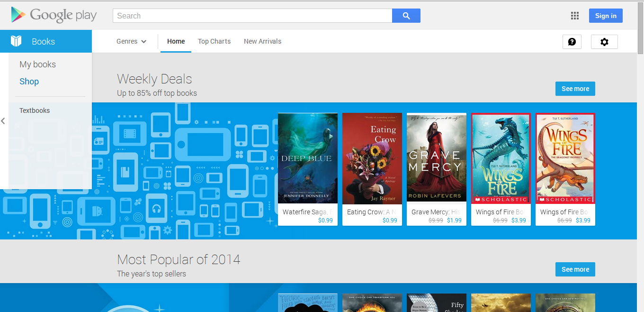Click See more for Most Popular of 2014
The width and height of the screenshot is (644, 312).
point(575,269)
